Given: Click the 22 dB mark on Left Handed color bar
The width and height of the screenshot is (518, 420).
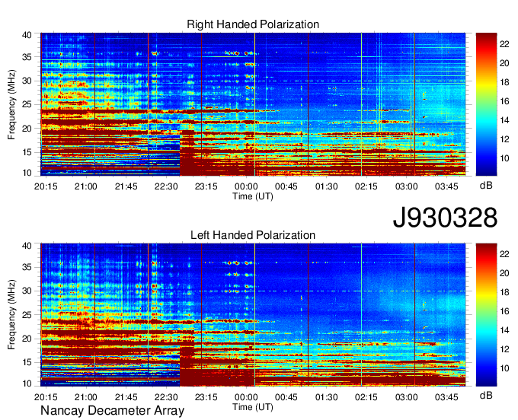Looking at the screenshot, I should tap(504, 254).
